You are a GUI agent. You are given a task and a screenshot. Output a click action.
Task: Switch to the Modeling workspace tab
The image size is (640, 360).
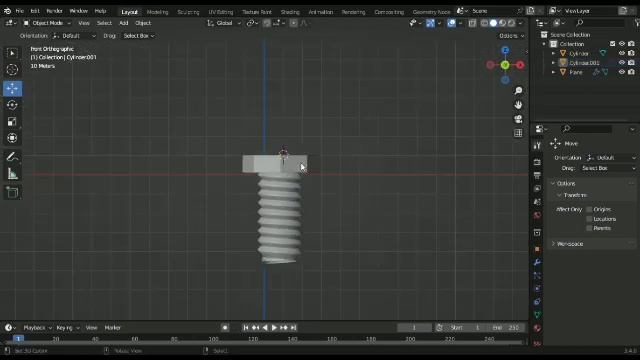click(x=157, y=12)
